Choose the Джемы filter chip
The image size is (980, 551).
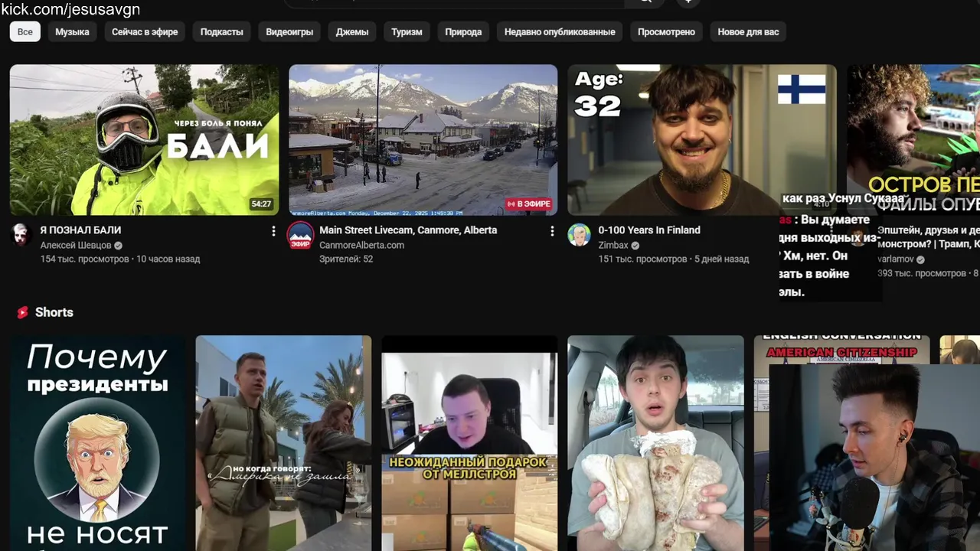tap(352, 32)
